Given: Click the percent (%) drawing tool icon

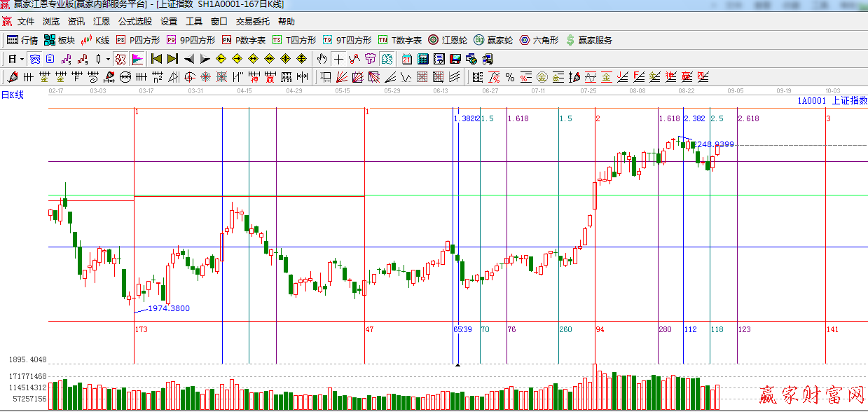Looking at the screenshot, I should (509, 77).
